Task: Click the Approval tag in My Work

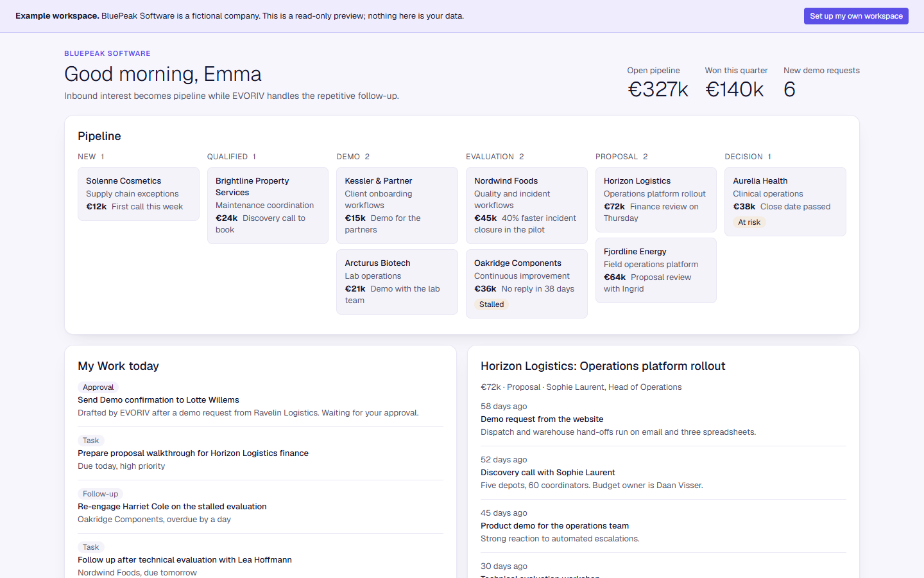Action: pyautogui.click(x=98, y=387)
